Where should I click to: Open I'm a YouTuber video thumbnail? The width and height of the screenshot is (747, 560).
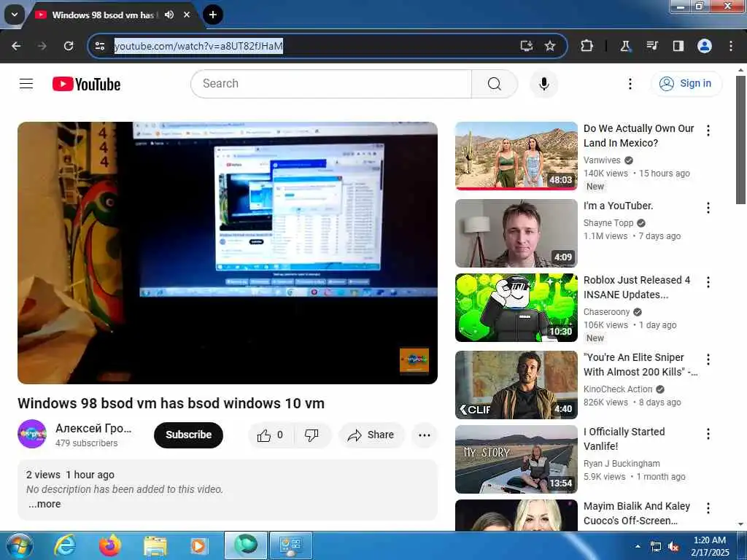tap(516, 233)
